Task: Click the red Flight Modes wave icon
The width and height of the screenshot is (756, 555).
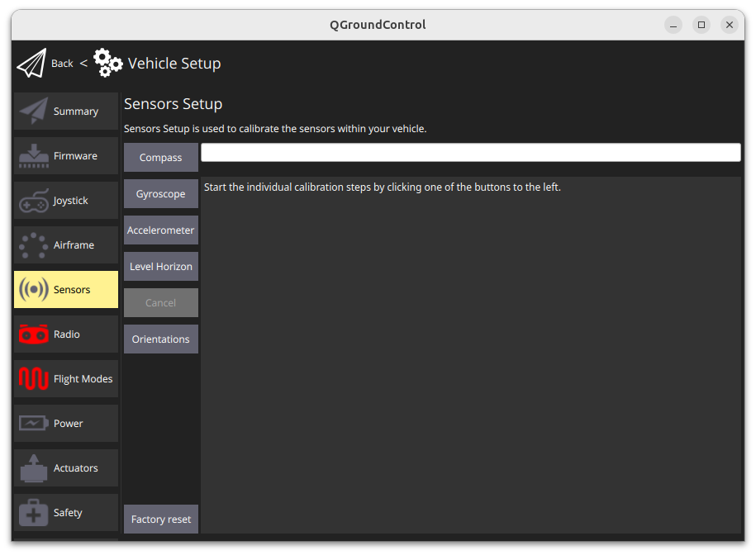Action: pos(33,378)
